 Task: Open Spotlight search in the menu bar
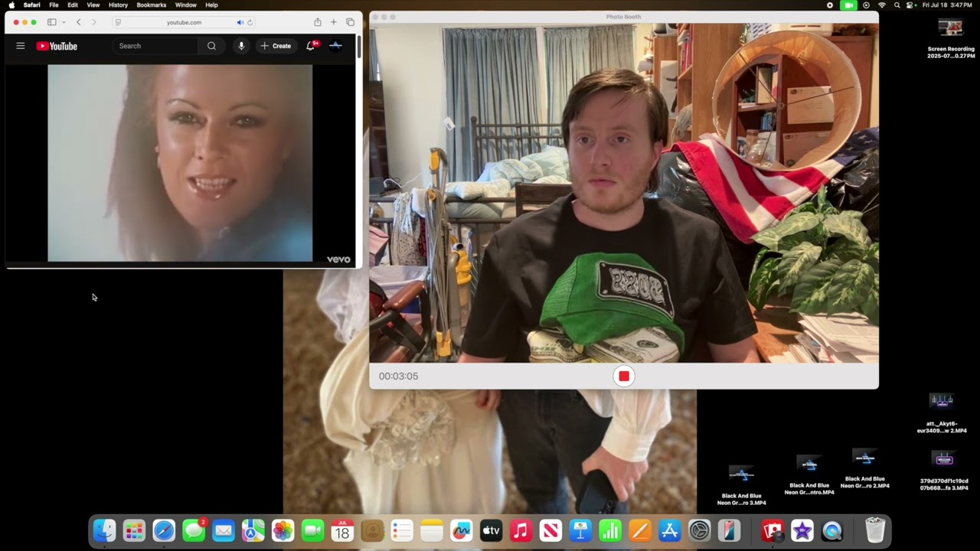tap(897, 5)
